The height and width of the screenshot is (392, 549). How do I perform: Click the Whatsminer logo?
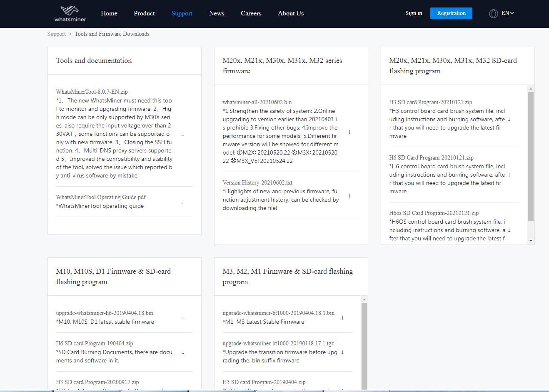coord(70,13)
